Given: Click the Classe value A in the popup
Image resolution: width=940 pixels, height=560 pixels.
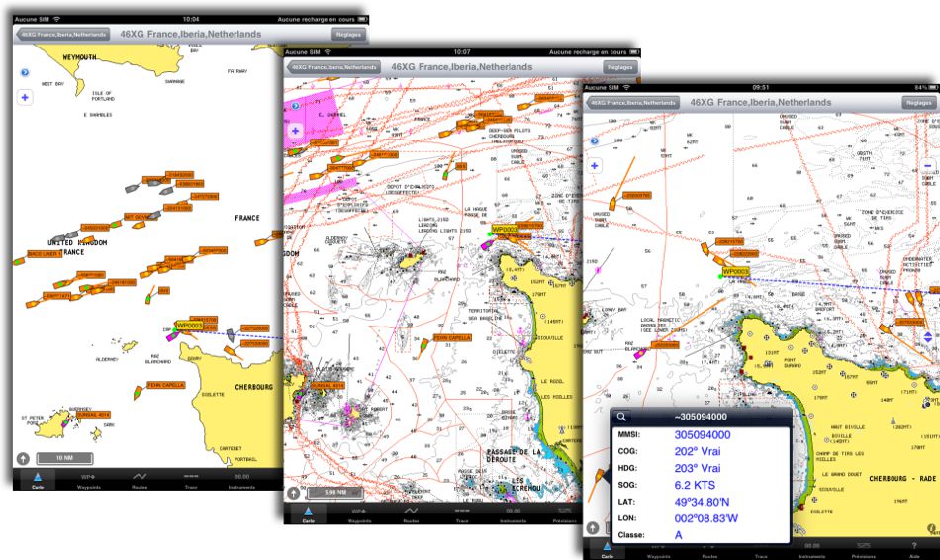Looking at the screenshot, I should tap(678, 535).
